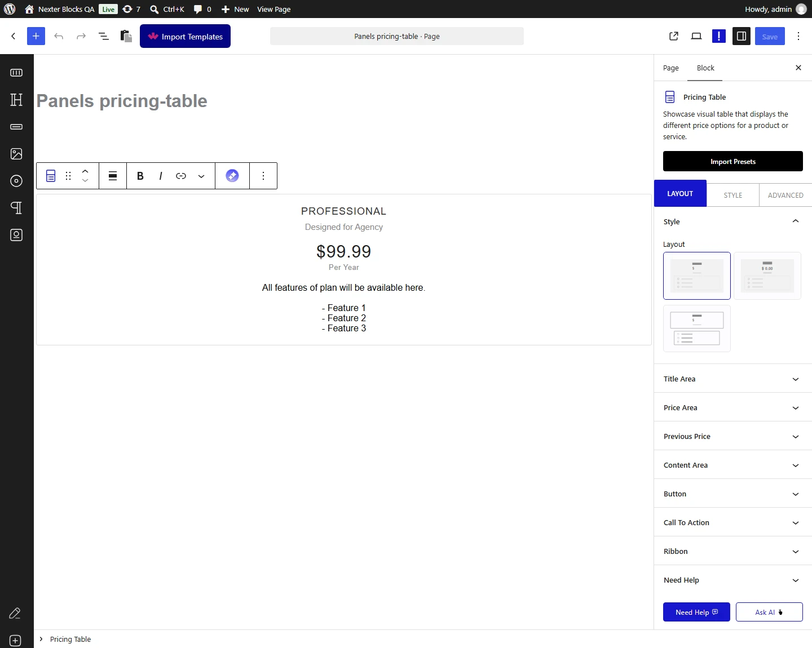Click the Import Templates button

[x=185, y=36]
